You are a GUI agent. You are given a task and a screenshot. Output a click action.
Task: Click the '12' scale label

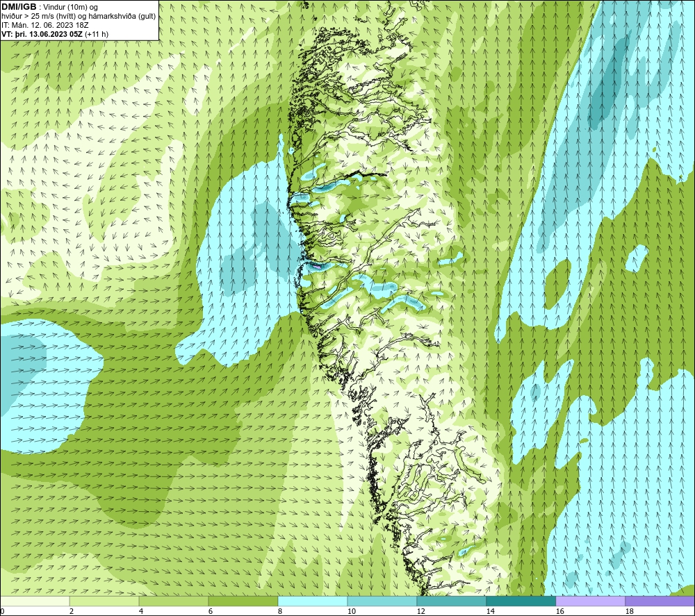coord(420,612)
